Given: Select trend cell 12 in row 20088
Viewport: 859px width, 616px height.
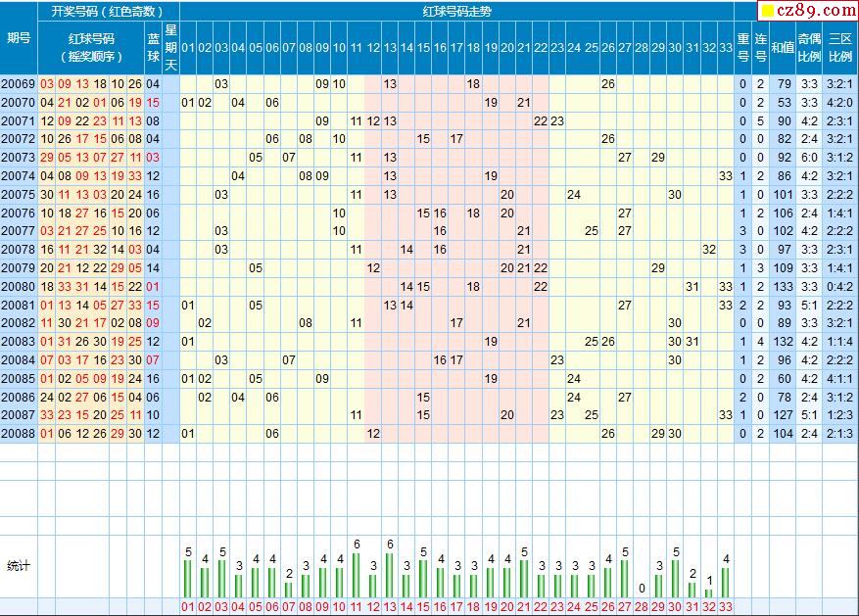Looking at the screenshot, I should click(x=373, y=433).
